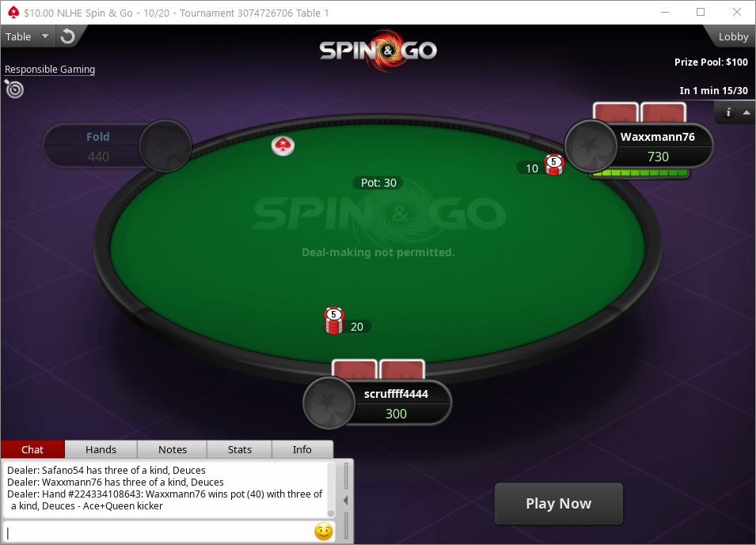This screenshot has height=545, width=756.
Task: Select the Stats tab
Action: pyautogui.click(x=240, y=449)
